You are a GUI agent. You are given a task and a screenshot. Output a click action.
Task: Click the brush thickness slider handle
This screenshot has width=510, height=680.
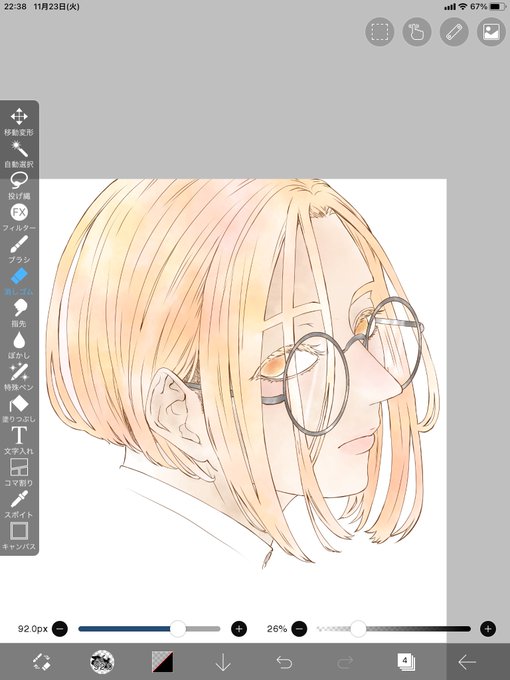pyautogui.click(x=177, y=628)
